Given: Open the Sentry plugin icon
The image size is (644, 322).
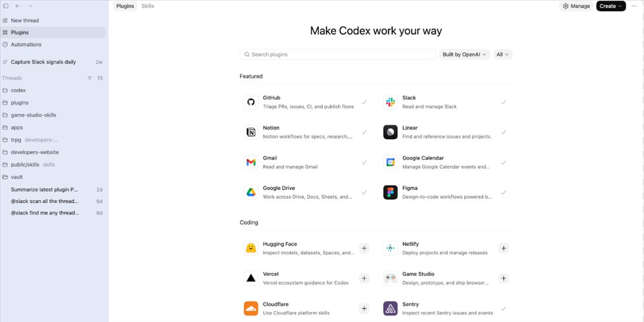Looking at the screenshot, I should pyautogui.click(x=390, y=308).
